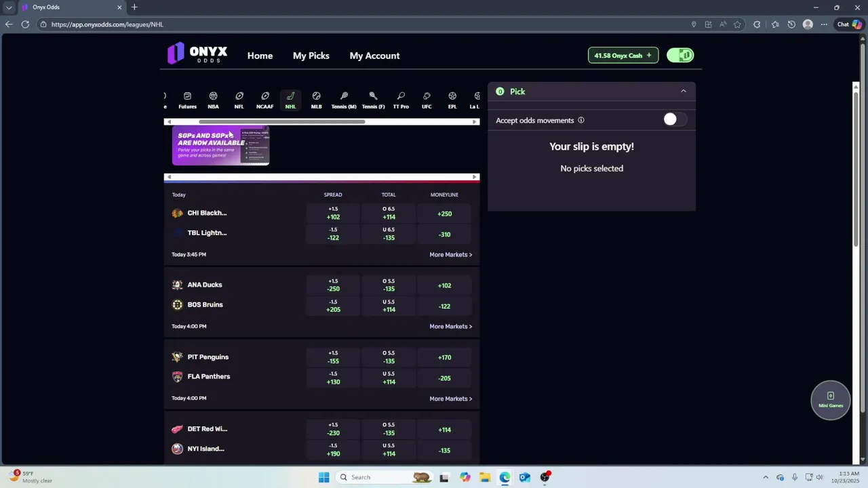The image size is (868, 488).
Task: Go to Home in navigation
Action: [x=260, y=56]
